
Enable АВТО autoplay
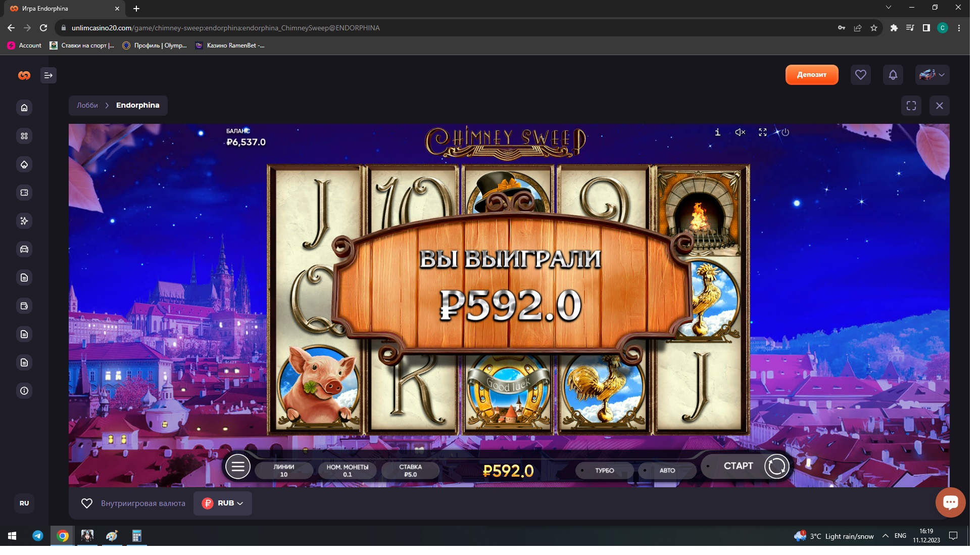[x=667, y=471]
